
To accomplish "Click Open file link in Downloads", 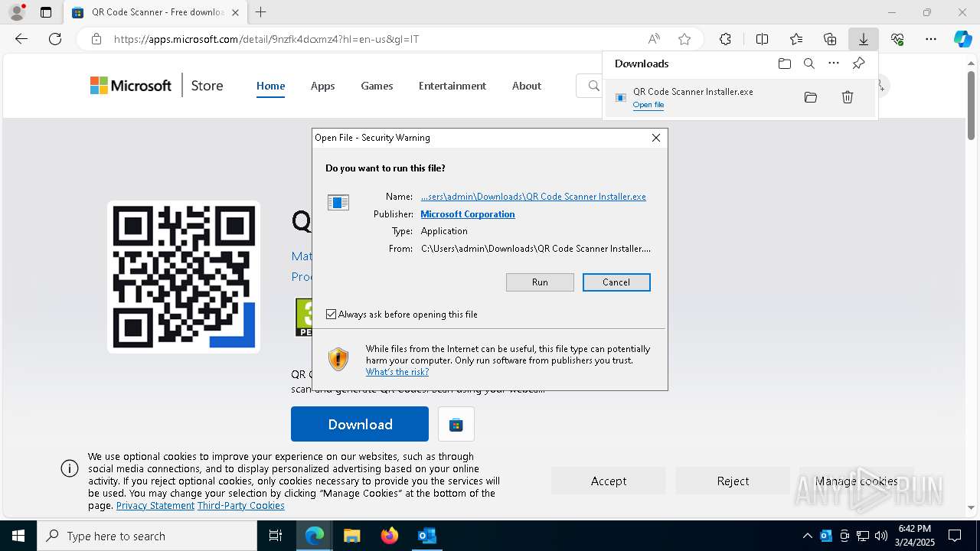I will (648, 105).
